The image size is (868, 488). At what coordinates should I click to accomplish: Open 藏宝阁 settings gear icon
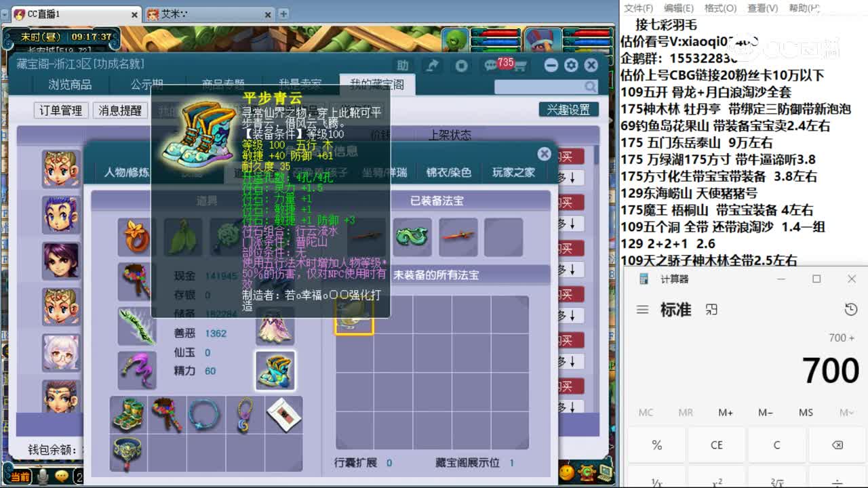(571, 65)
